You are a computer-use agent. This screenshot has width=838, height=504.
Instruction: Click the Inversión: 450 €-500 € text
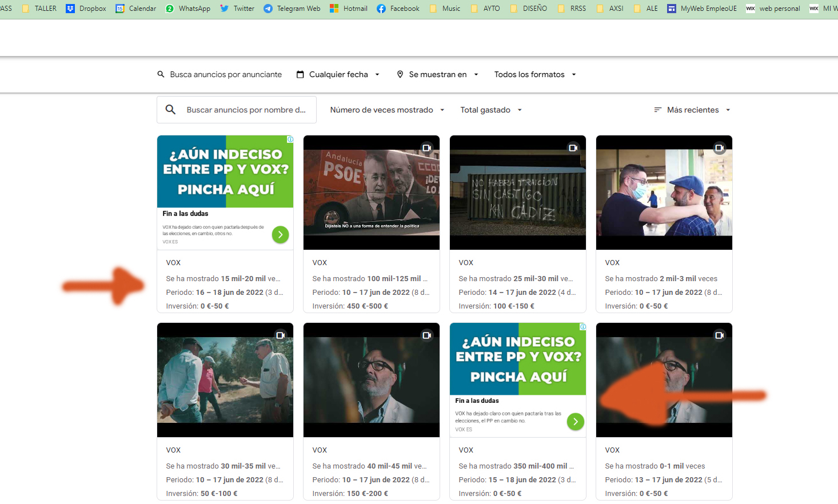coord(350,306)
